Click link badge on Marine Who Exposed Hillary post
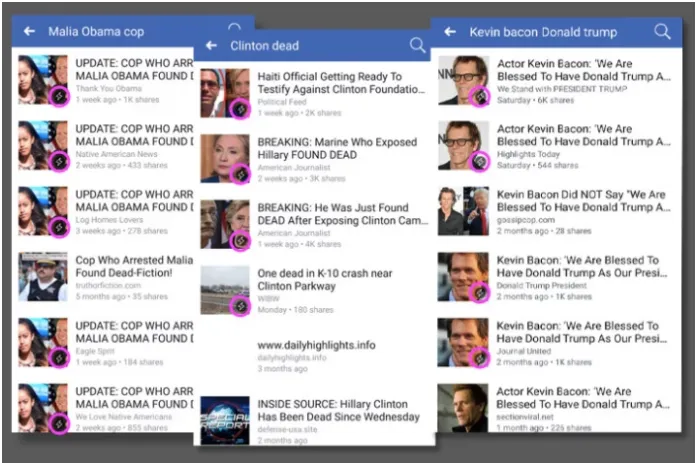This screenshot has height=463, width=696. [240, 175]
